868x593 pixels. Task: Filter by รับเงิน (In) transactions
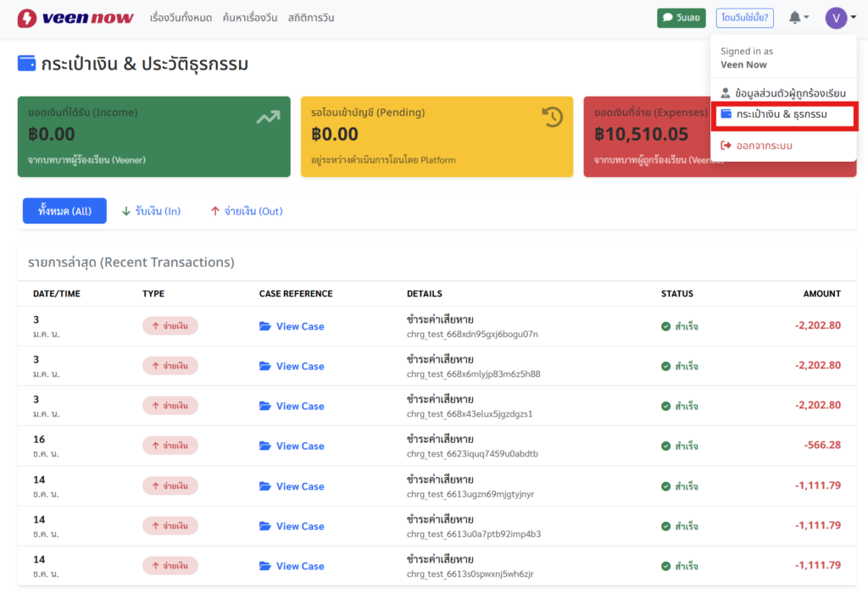151,211
